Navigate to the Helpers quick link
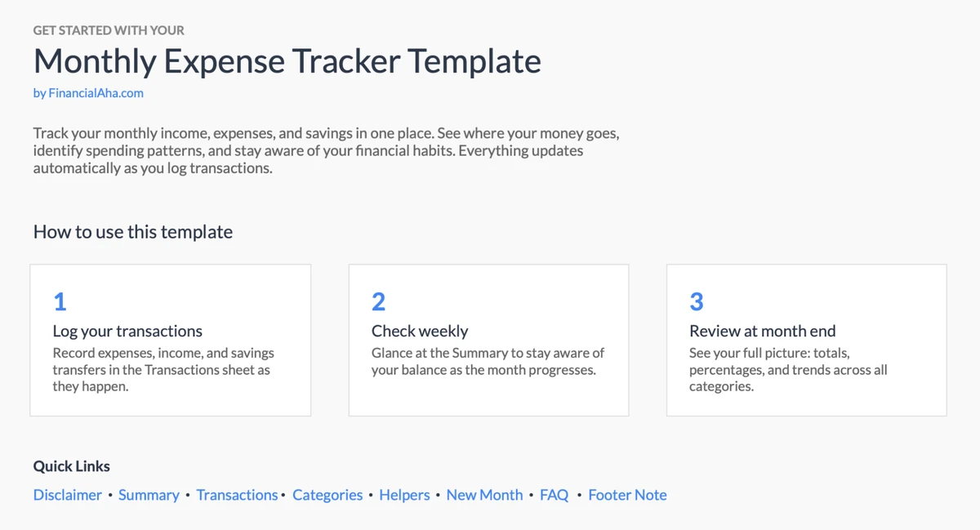Screen dimensions: 980x530 [404, 495]
